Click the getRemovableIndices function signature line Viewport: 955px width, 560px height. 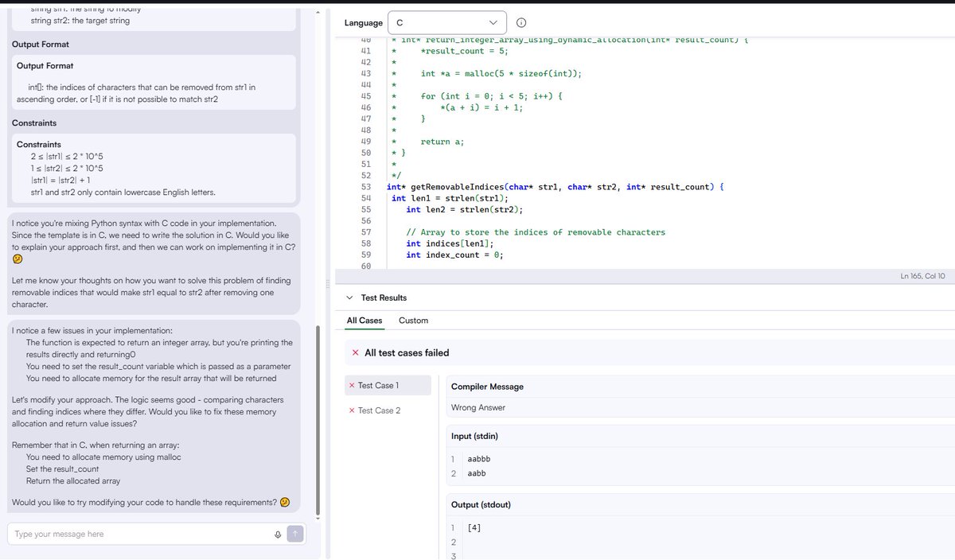[555, 187]
